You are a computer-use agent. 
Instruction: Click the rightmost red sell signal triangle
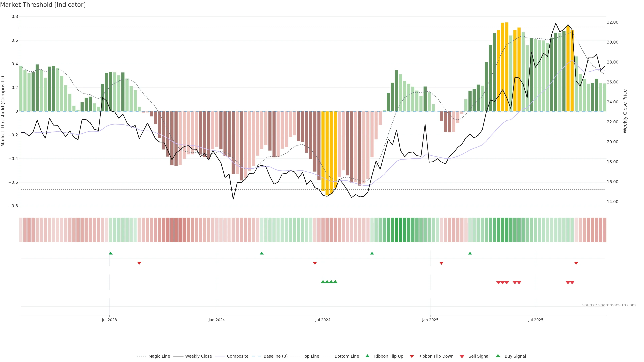tap(572, 283)
